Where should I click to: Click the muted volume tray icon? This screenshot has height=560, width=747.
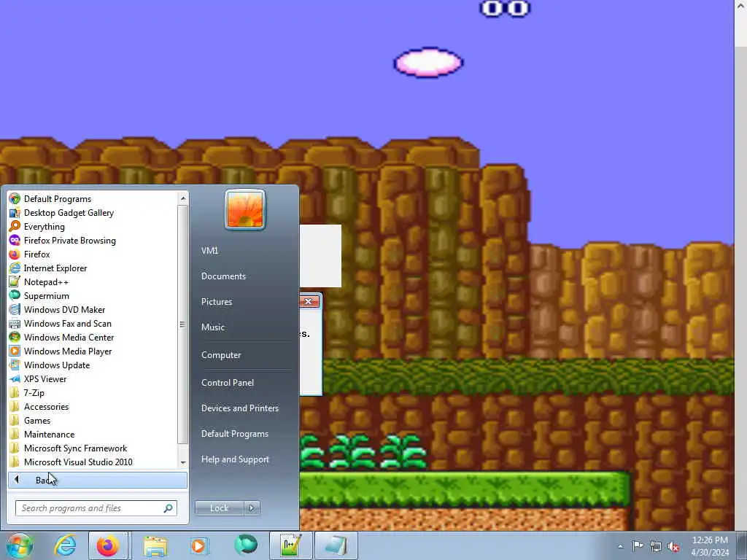coord(674,547)
